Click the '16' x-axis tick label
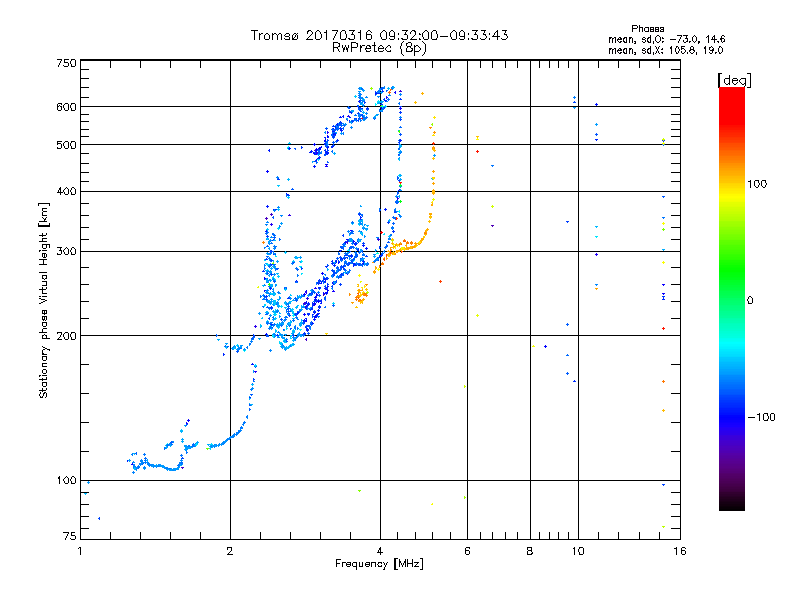Screen dimensions: 800x600 point(680,551)
